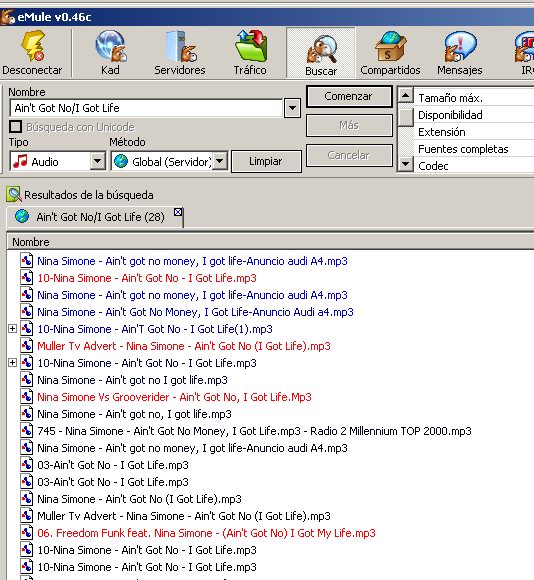Click the Desconectar lightning toolbar icon
Viewport: 534px width, 580px height.
click(33, 46)
